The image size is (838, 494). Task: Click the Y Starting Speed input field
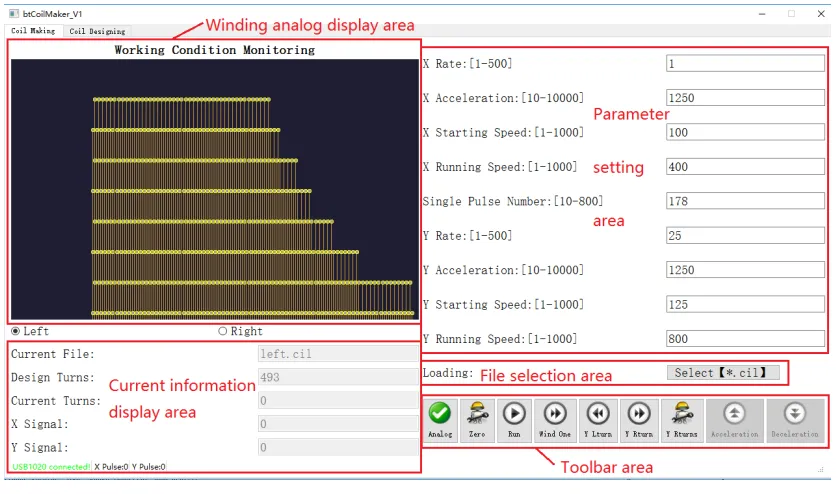coord(745,305)
